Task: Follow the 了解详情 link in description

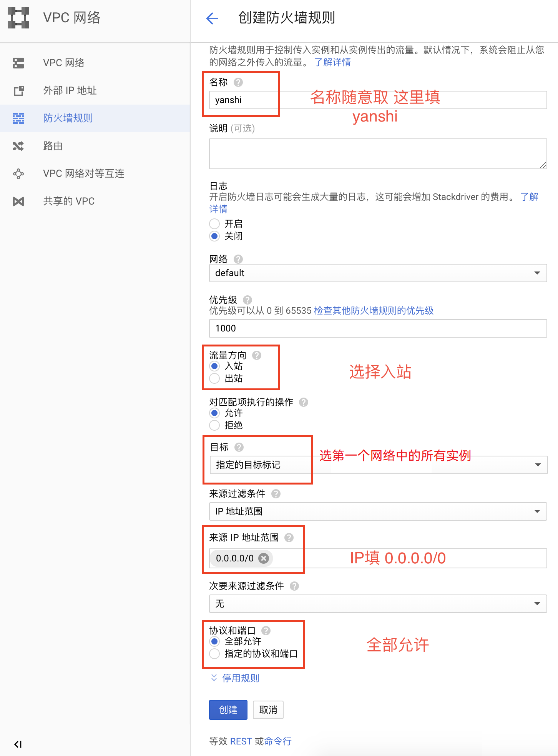Action: coord(332,62)
